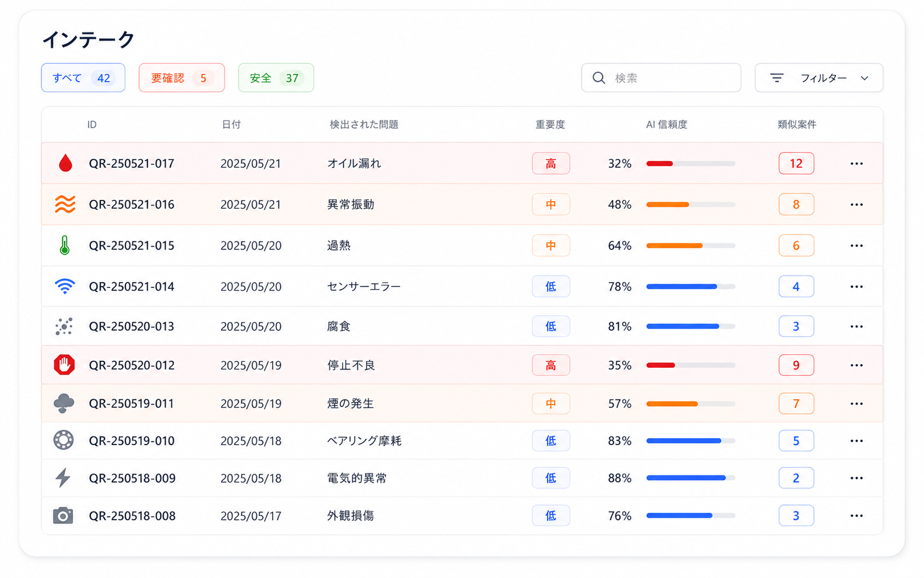Click the 高 severity badge for オイル漏れ
Screen dimensions: 924x578
[551, 164]
